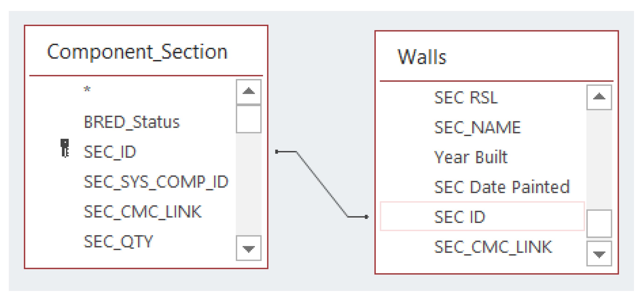Select SEC_CMC_LINK in Component_Section table
The image size is (644, 301).
(142, 212)
